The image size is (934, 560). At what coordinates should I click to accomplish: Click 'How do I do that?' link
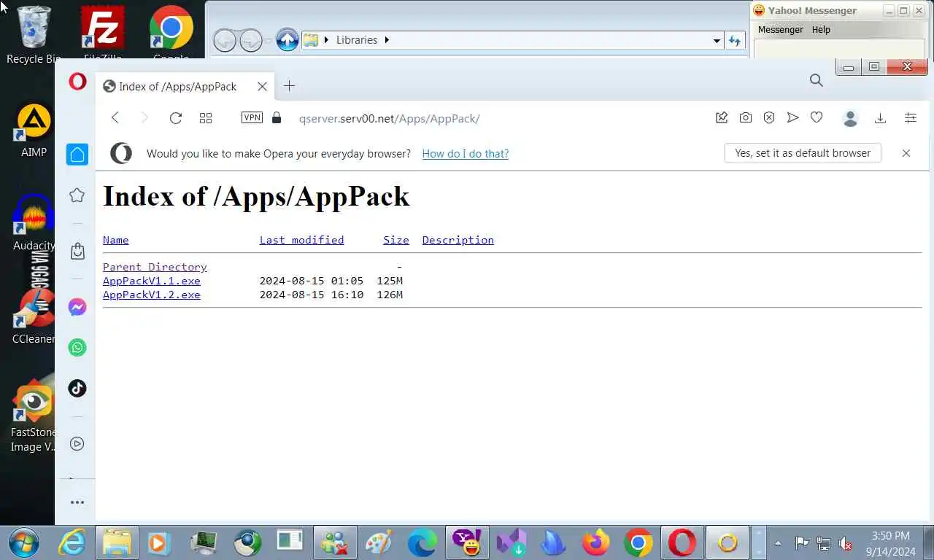[x=466, y=154]
